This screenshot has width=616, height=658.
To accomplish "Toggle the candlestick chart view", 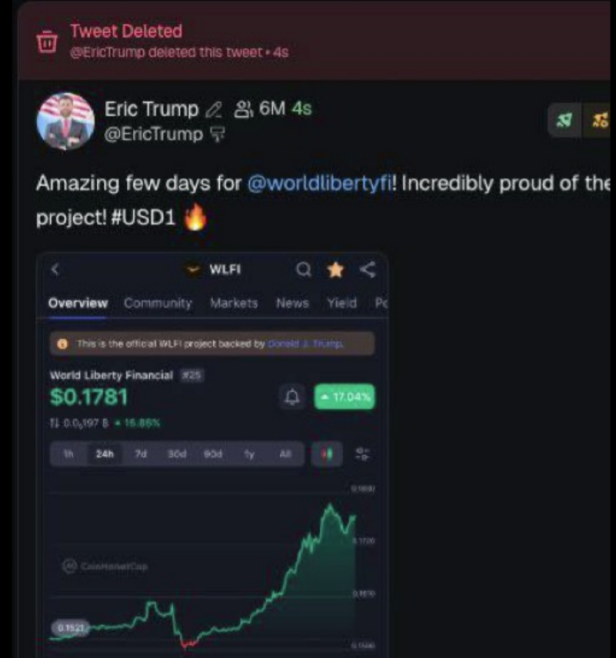I will tap(326, 454).
